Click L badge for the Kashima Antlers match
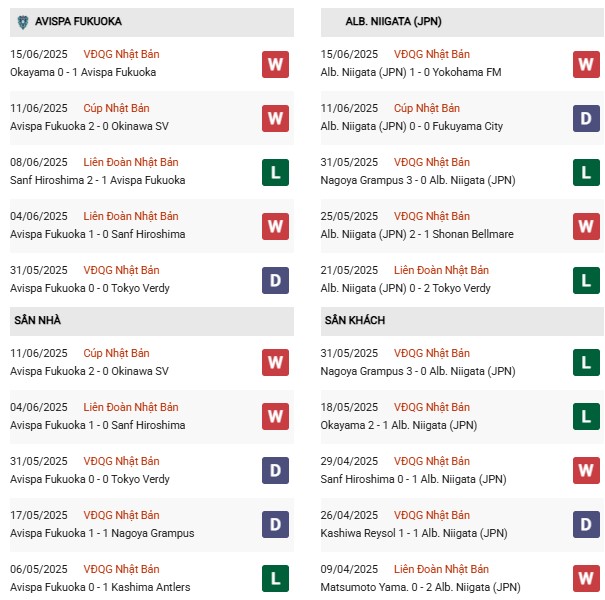This screenshot has height=600, width=605. coord(275,578)
